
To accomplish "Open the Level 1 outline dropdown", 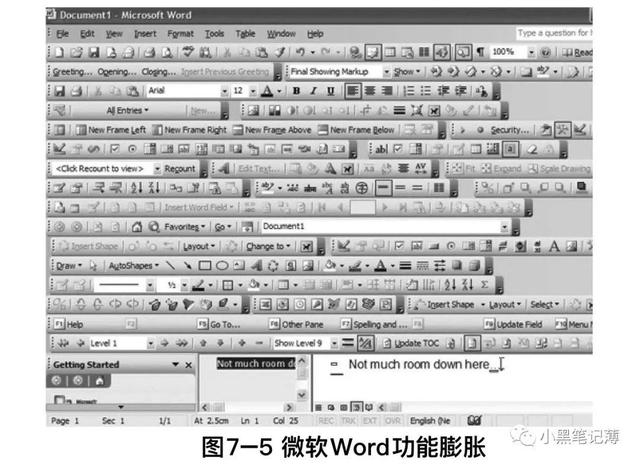I will coord(150,343).
